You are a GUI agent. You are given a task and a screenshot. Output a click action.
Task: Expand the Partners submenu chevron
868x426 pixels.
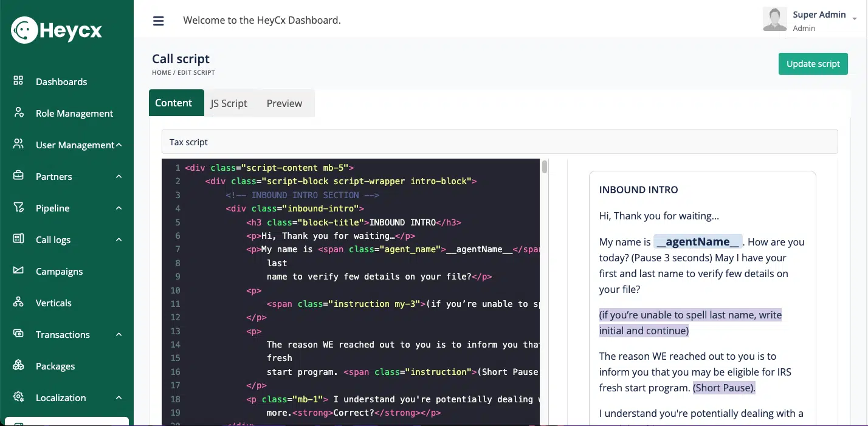(x=119, y=176)
